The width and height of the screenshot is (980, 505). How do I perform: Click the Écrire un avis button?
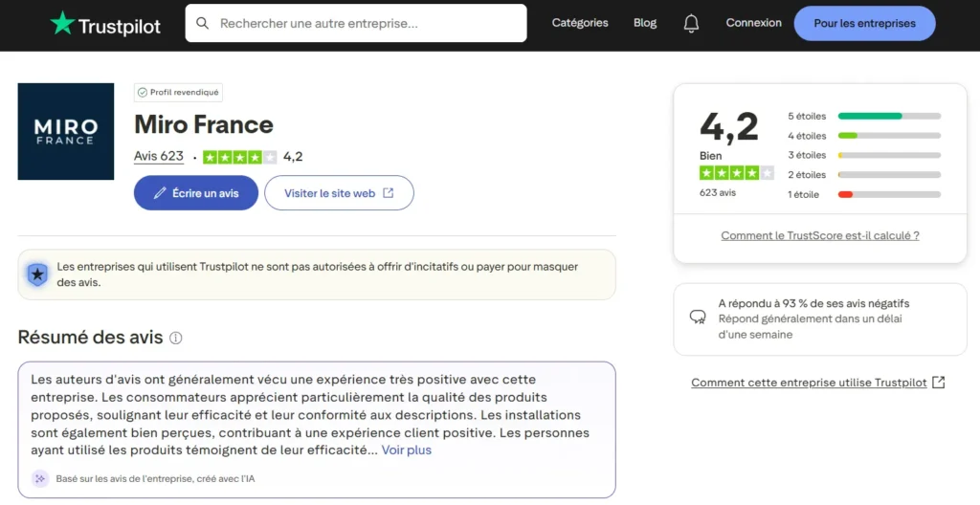click(x=196, y=192)
